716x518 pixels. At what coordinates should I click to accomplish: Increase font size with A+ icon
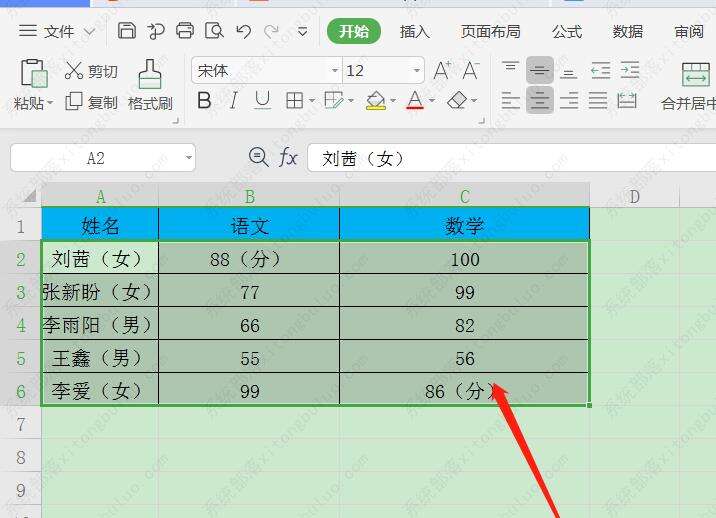tap(442, 70)
